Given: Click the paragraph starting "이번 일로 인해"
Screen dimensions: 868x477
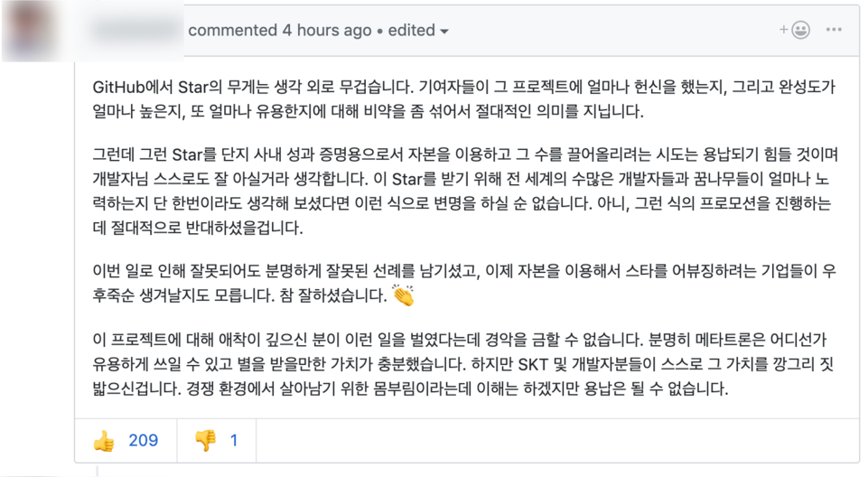Looking at the screenshot, I should [x=464, y=283].
